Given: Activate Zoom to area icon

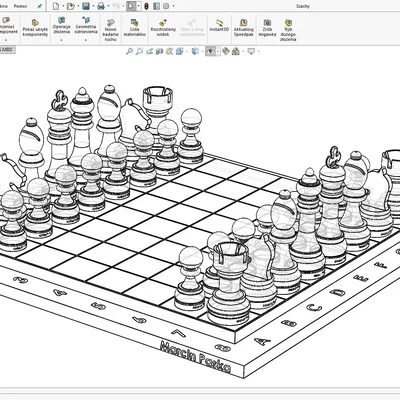Looking at the screenshot, I should pyautogui.click(x=139, y=51).
